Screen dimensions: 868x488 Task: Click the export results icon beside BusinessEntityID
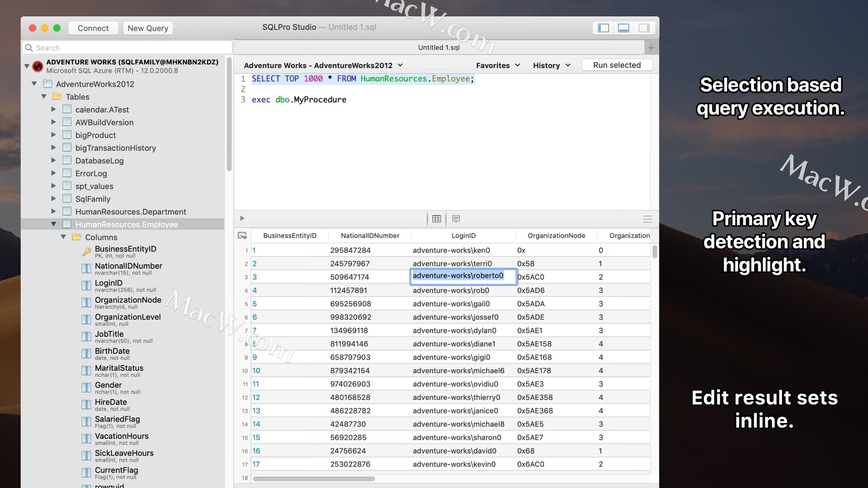pos(242,235)
